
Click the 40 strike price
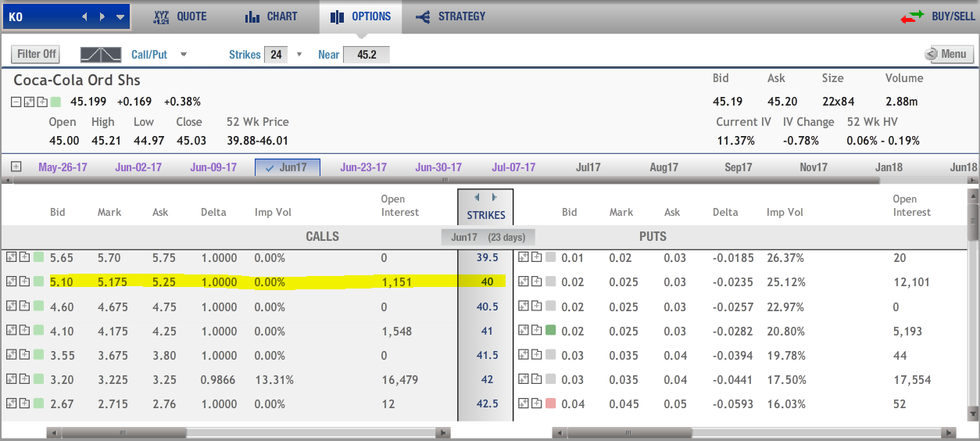pos(486,282)
